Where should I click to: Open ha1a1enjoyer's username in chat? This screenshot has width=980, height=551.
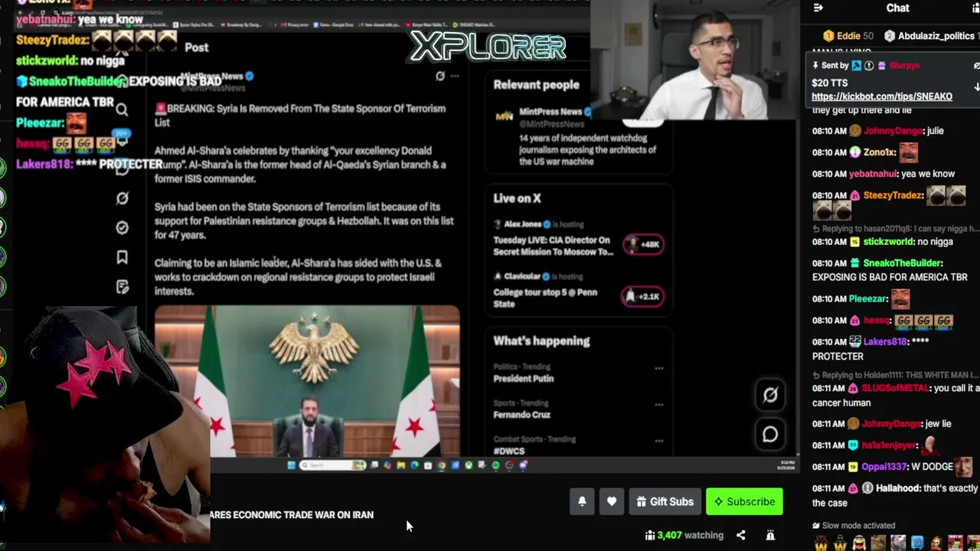coord(890,445)
